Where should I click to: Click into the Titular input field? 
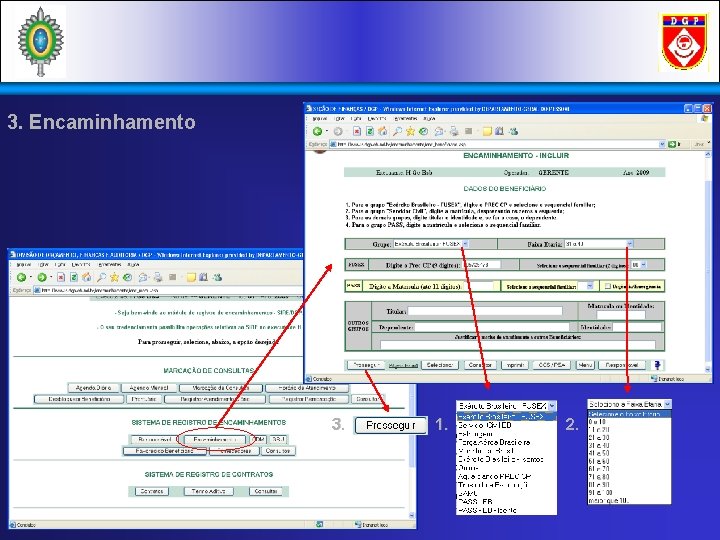(x=485, y=311)
